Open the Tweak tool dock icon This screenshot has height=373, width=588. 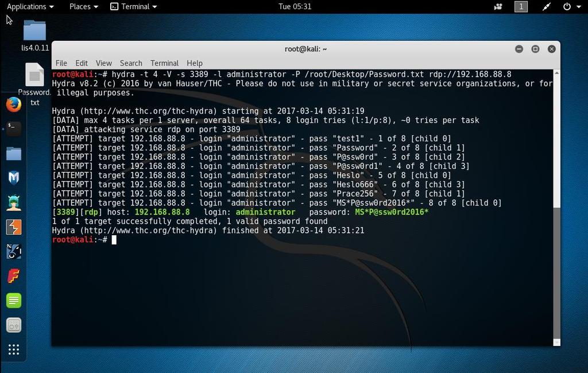pos(14,325)
